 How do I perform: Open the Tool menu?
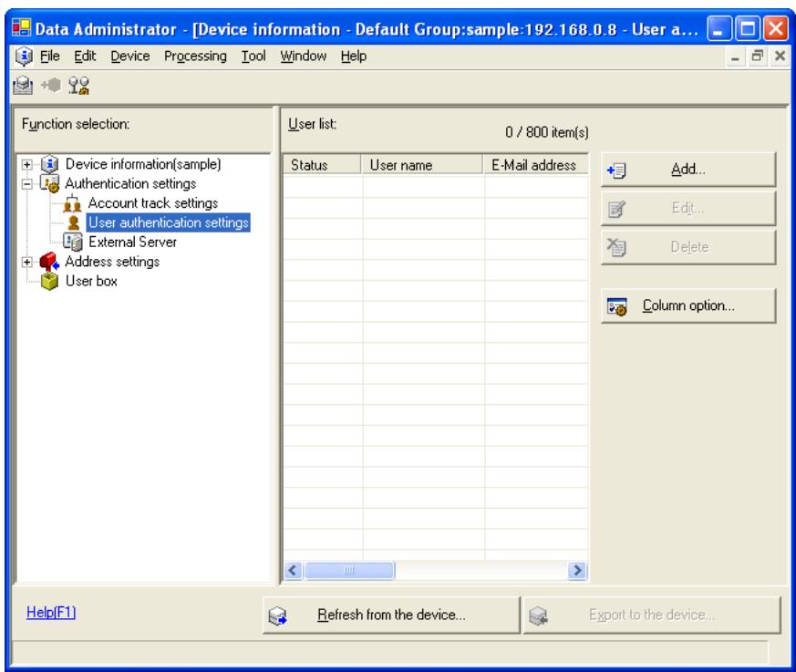coord(253,56)
